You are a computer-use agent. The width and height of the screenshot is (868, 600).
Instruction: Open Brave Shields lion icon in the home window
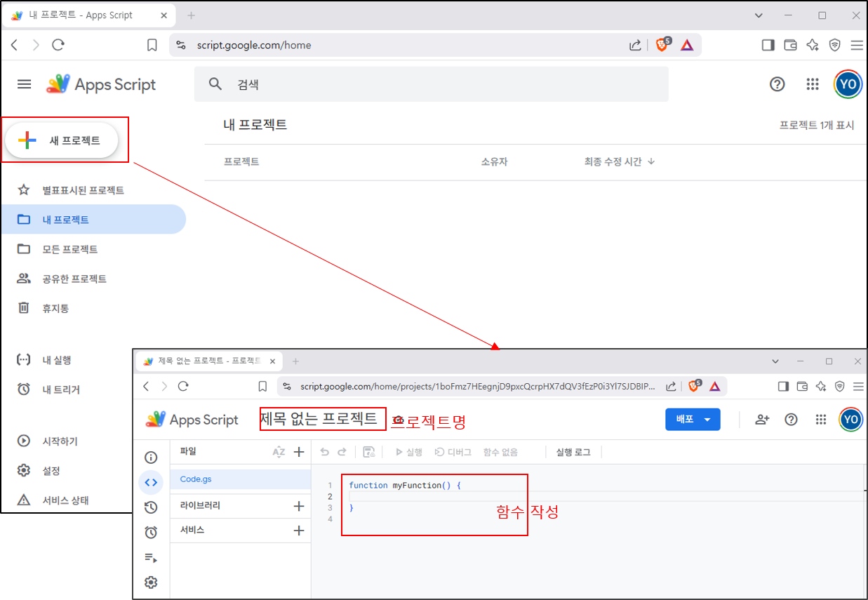point(662,45)
